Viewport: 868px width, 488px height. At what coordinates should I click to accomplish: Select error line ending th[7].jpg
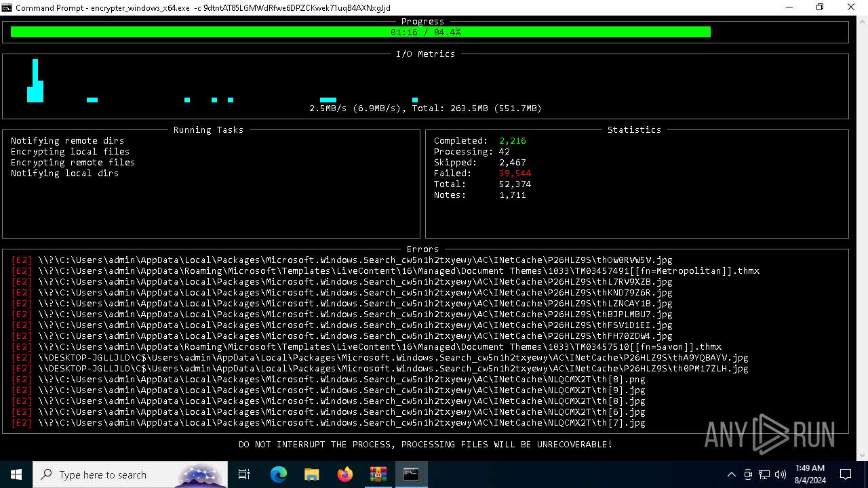pos(328,422)
